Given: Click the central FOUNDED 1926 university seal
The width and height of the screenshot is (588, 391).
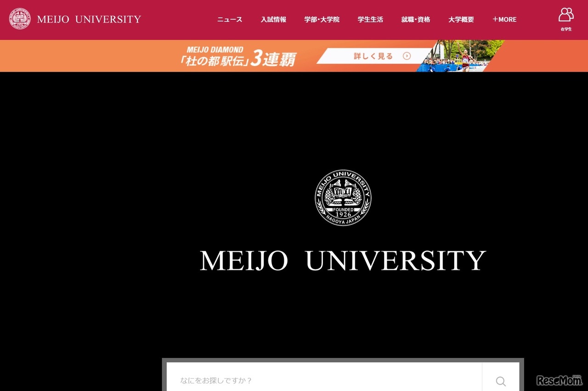Looking at the screenshot, I should click(343, 198).
